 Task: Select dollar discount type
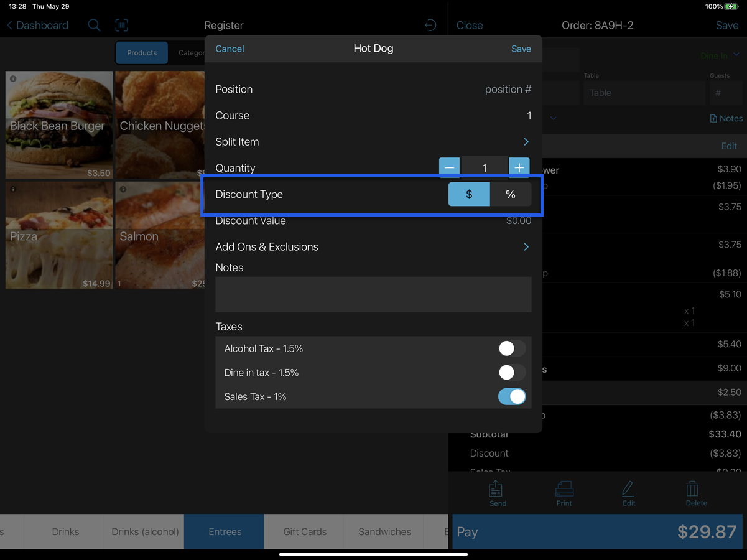click(x=469, y=194)
